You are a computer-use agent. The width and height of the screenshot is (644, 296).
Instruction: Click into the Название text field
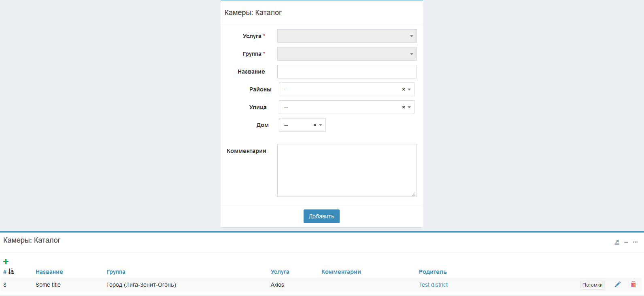click(x=346, y=72)
